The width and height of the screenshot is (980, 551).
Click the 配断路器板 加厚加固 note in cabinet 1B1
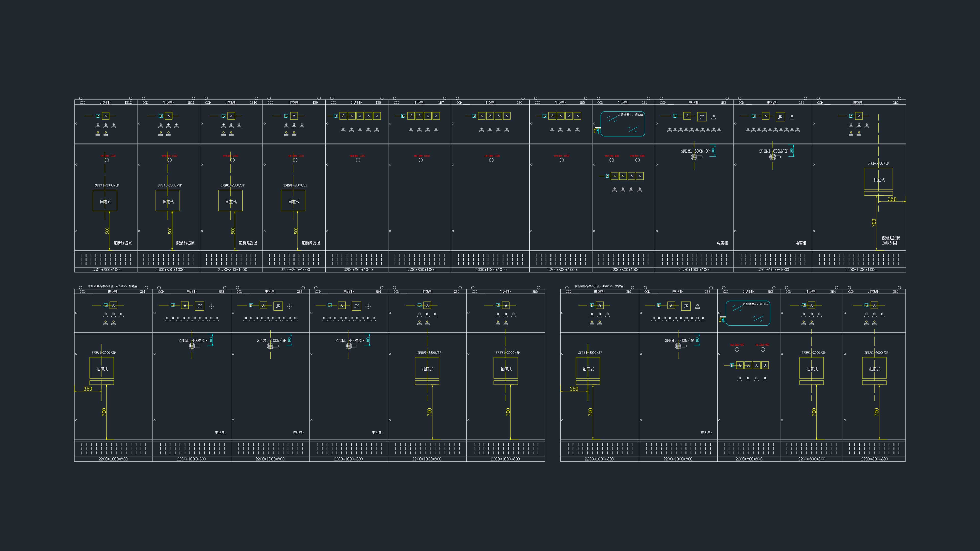point(891,240)
